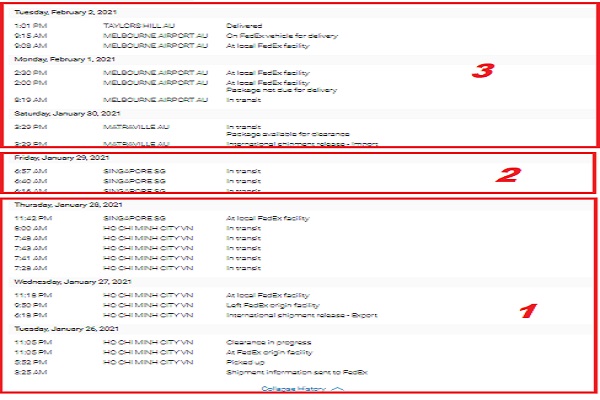Select the Tuesday, January 26, 2021 header
This screenshot has height=400, width=600.
[56, 327]
